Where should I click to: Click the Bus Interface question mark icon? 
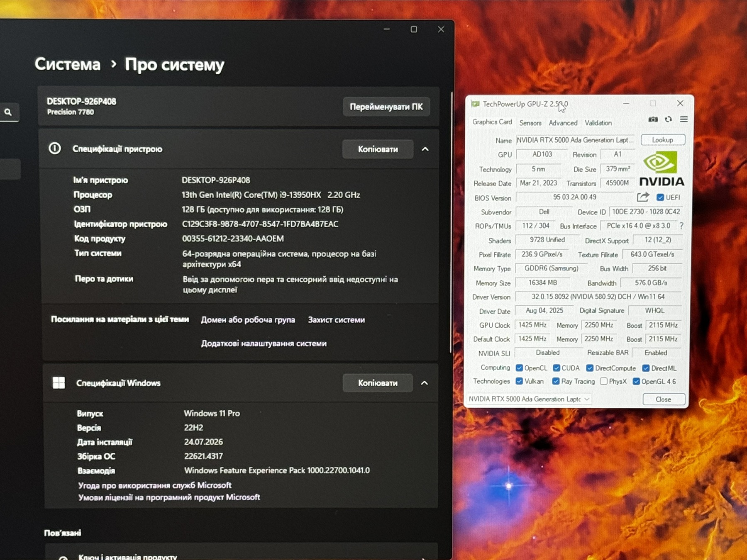(681, 226)
